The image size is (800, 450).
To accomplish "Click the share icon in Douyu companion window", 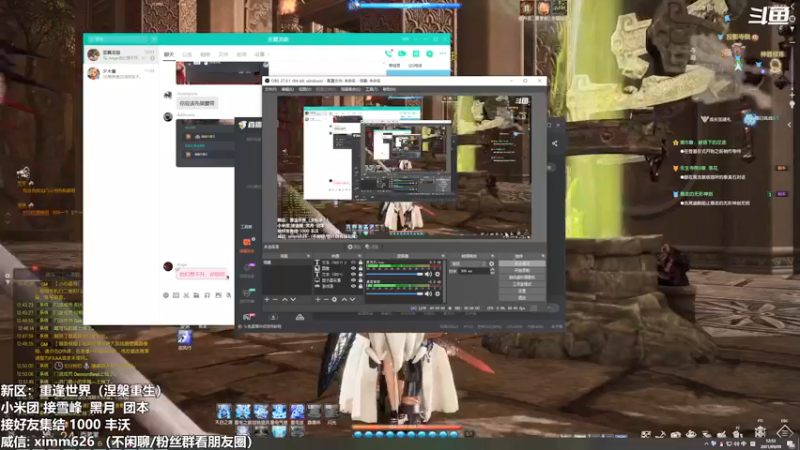I will pos(555,143).
